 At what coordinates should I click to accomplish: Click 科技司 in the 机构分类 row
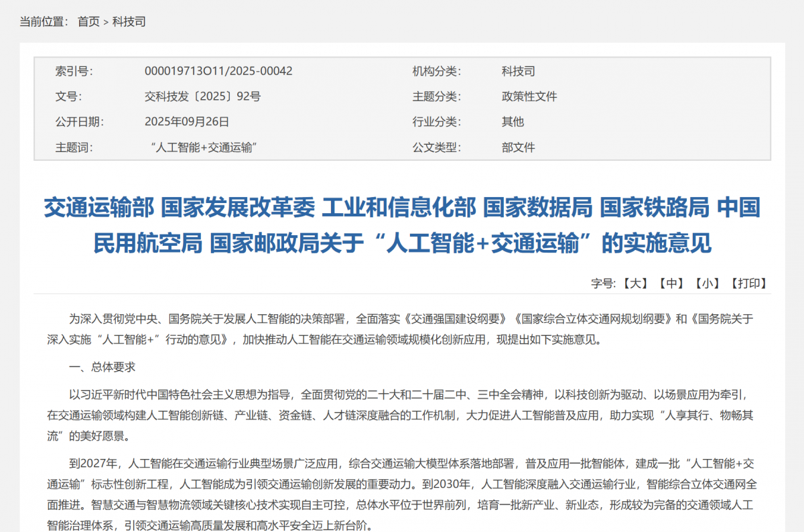pyautogui.click(x=519, y=71)
